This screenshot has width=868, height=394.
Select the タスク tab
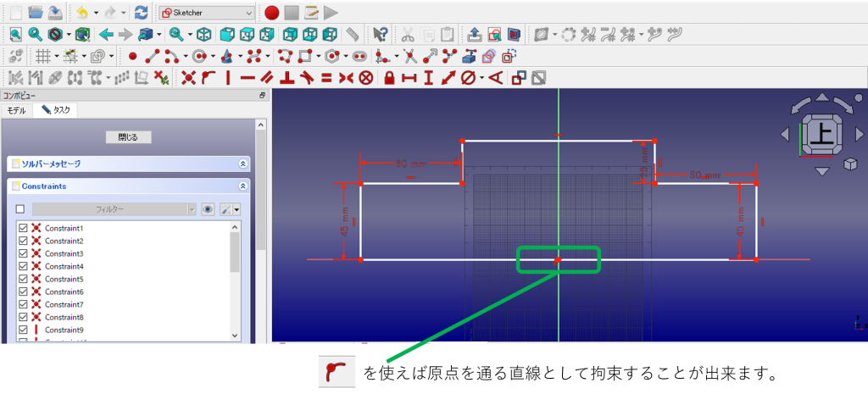(x=56, y=110)
